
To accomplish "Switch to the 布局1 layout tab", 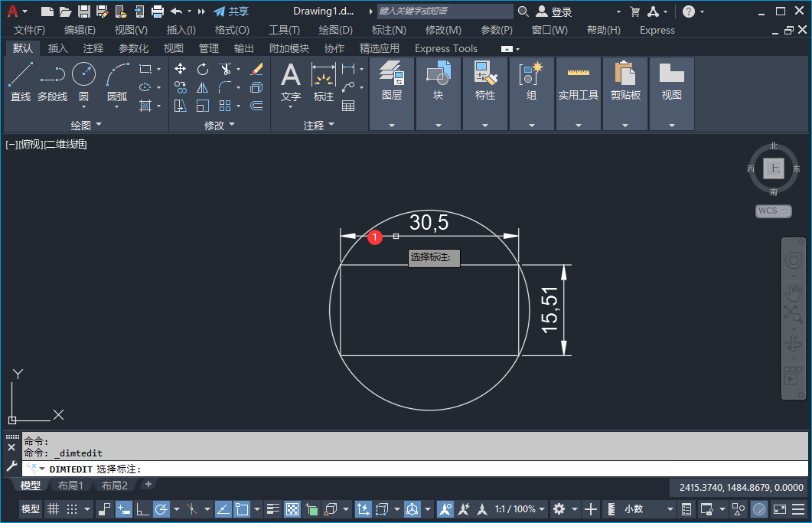I will [x=70, y=485].
